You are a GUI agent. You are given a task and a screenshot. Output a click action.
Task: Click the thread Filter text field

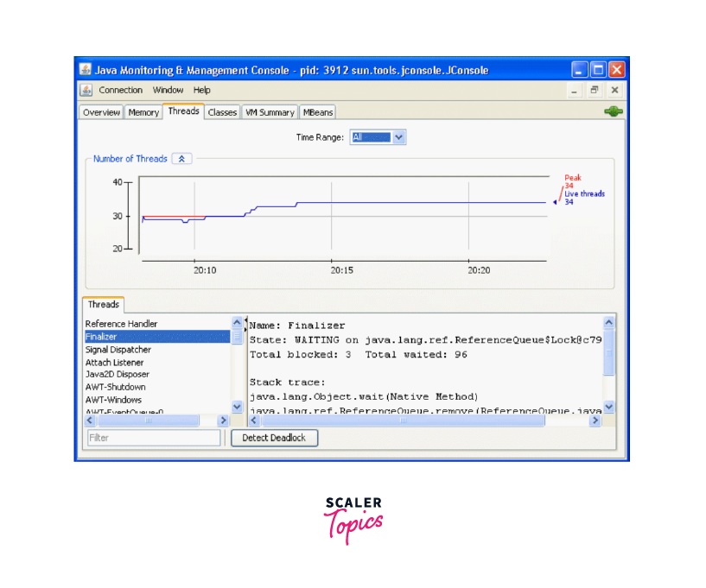point(154,438)
